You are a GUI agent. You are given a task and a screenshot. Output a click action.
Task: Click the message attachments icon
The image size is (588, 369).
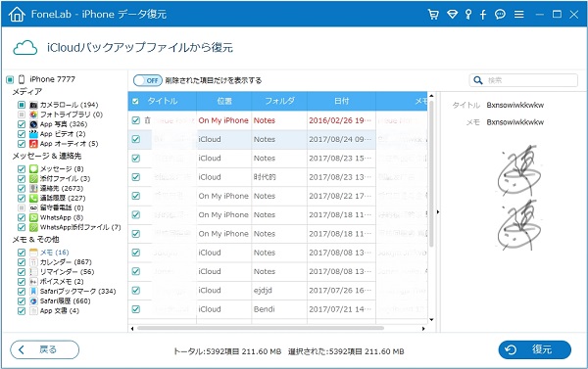[x=33, y=179]
